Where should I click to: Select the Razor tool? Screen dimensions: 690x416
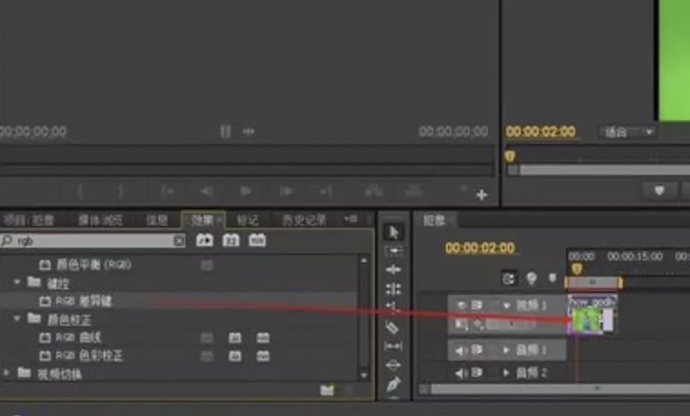tap(393, 327)
